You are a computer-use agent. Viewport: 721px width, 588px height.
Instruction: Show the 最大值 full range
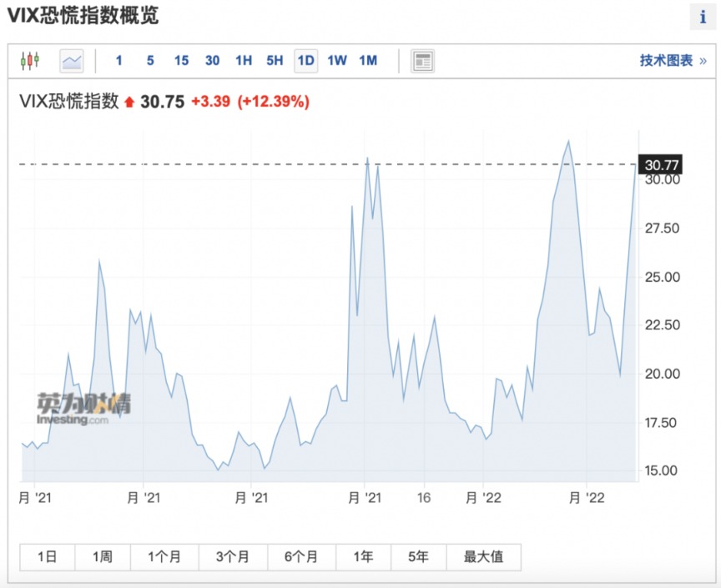[483, 556]
